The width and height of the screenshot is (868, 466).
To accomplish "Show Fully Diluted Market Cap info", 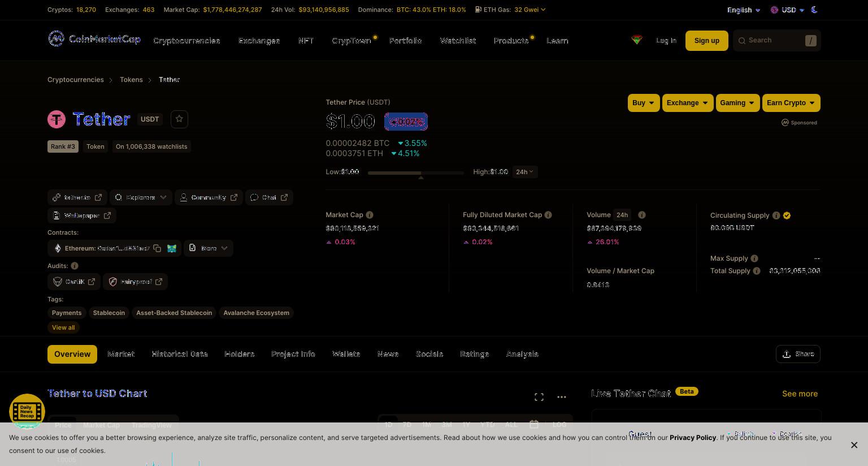I will tap(548, 215).
